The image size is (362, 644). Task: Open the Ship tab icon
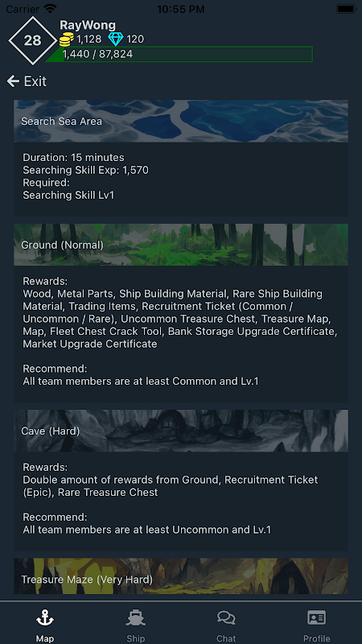pos(135,617)
